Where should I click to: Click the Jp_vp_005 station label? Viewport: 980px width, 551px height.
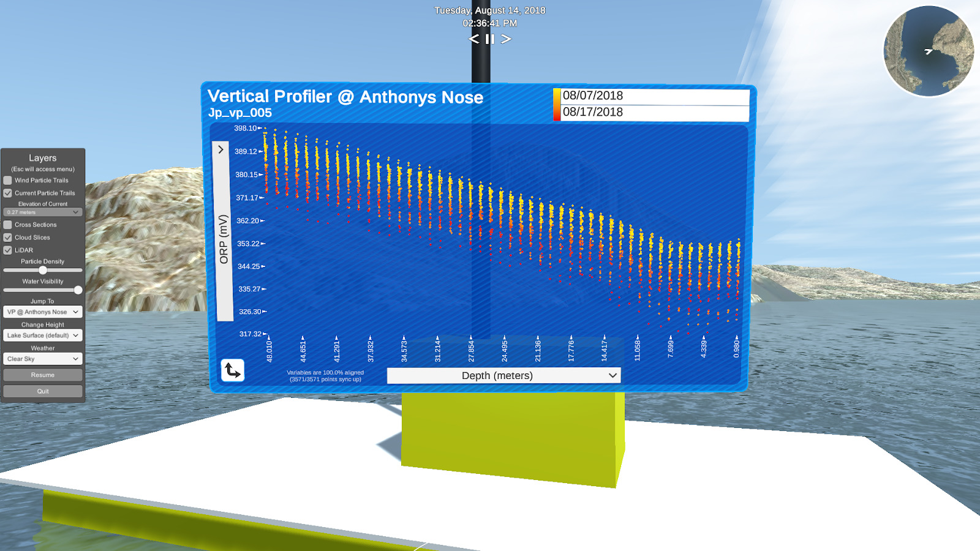coord(240,113)
